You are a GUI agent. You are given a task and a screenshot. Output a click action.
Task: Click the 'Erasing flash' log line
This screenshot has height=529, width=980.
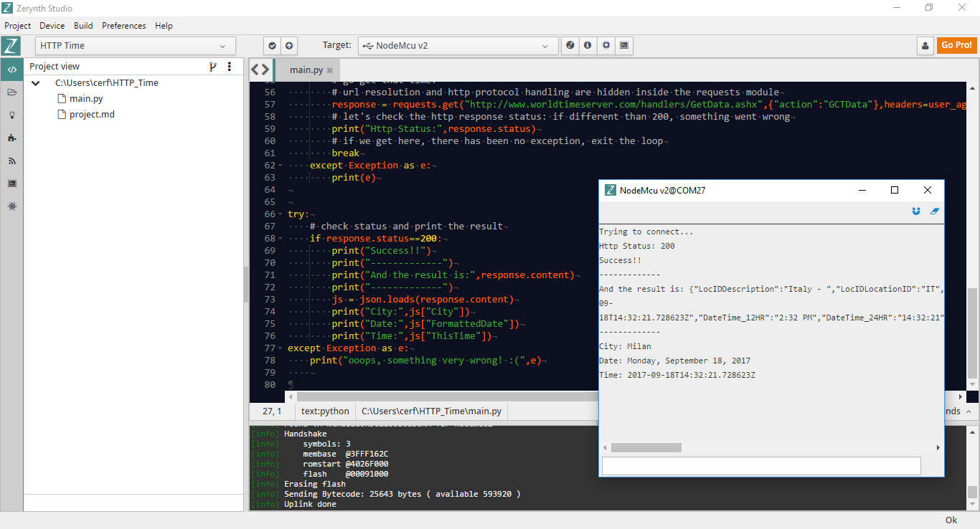click(x=315, y=484)
